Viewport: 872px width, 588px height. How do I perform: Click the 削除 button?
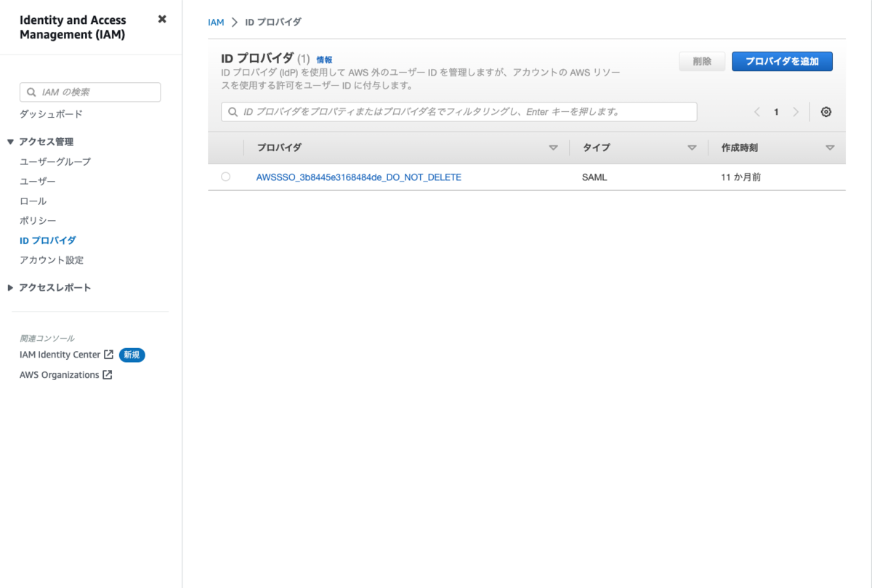701,61
